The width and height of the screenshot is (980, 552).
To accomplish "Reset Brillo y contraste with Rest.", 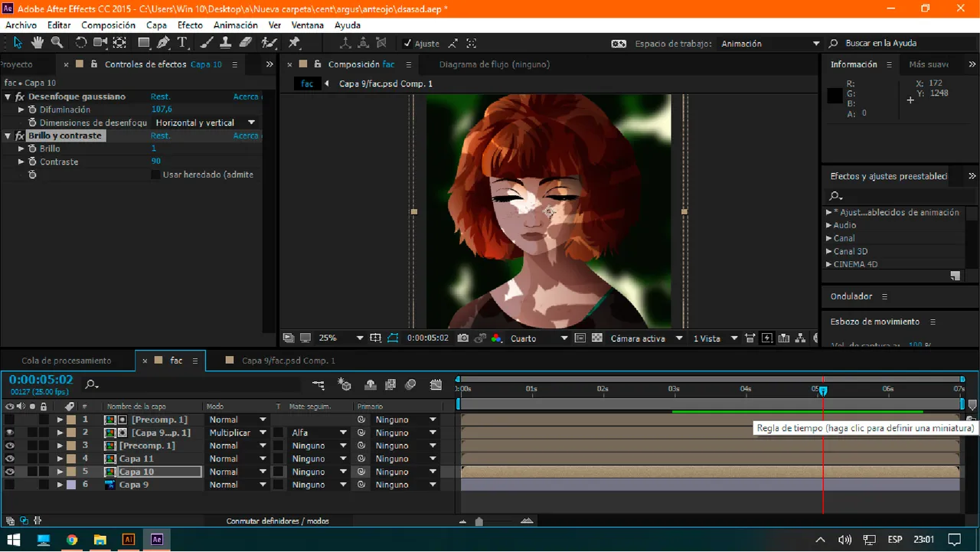I will pos(160,136).
